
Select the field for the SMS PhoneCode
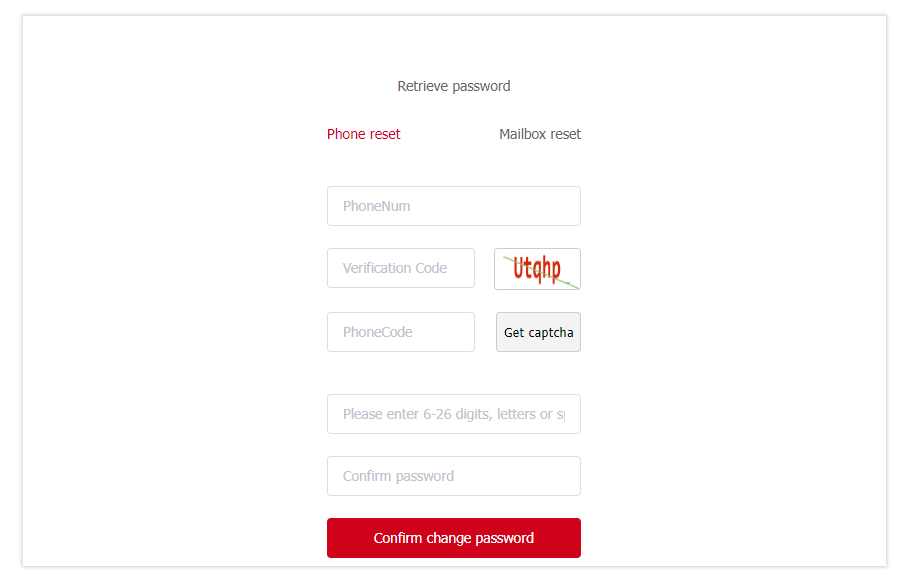[400, 332]
